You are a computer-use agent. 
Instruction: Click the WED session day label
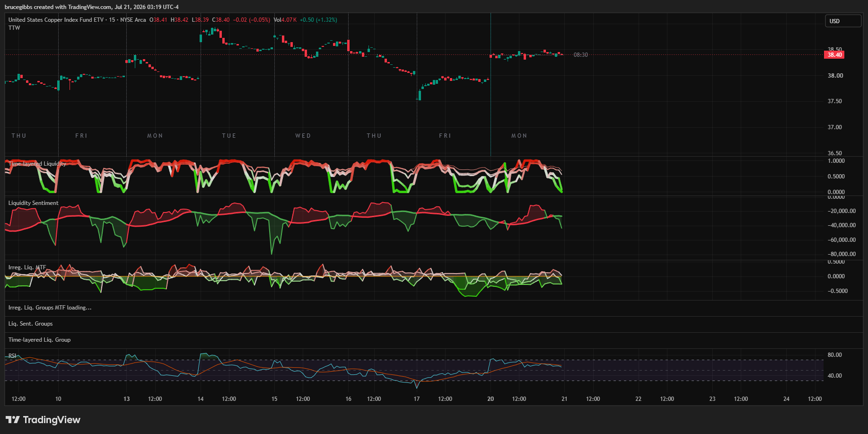tap(303, 136)
